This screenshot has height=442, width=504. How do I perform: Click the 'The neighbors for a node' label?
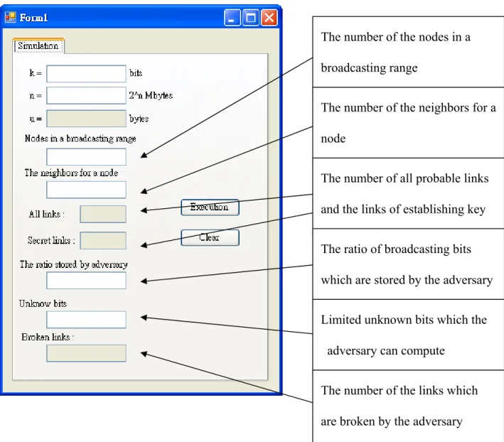point(71,173)
